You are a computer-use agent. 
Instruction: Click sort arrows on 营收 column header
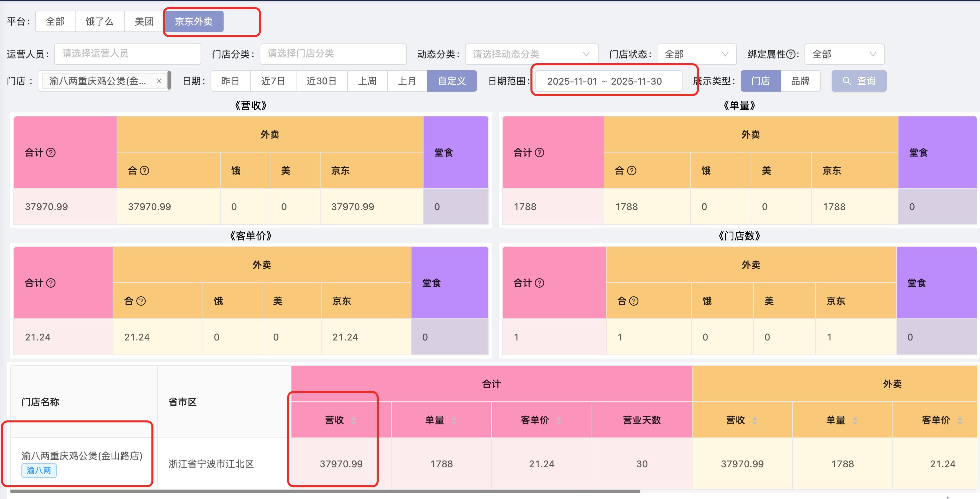pos(354,421)
